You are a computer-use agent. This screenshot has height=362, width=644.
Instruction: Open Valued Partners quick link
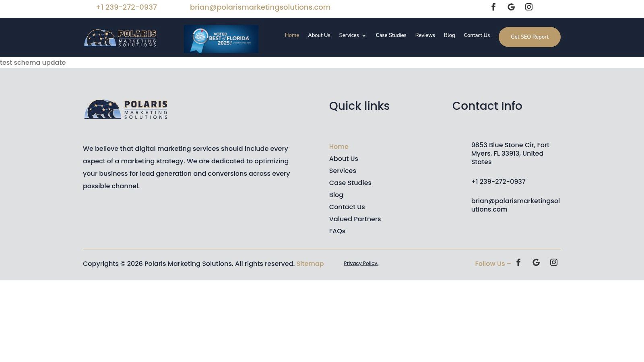pyautogui.click(x=355, y=219)
